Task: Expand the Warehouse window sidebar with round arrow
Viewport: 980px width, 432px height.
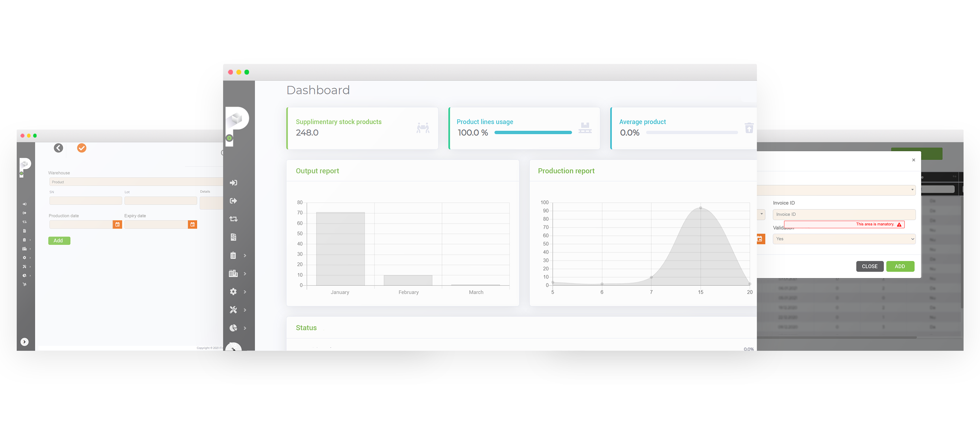Action: (24, 342)
